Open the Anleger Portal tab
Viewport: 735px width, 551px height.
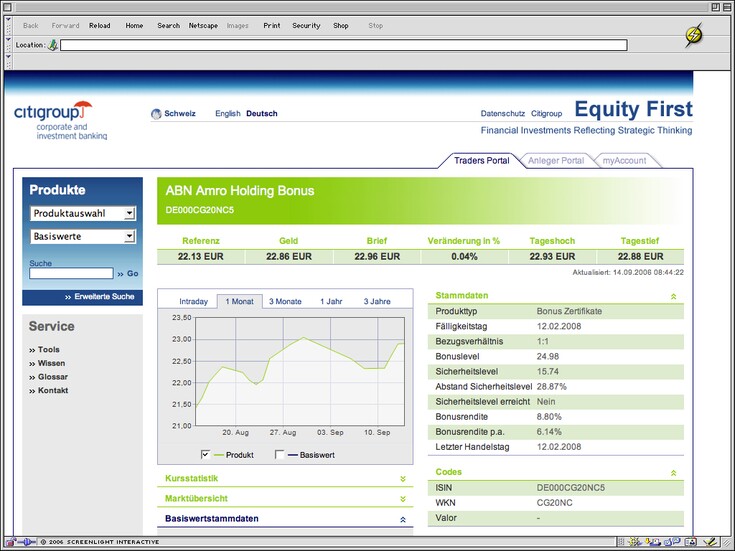tap(556, 160)
